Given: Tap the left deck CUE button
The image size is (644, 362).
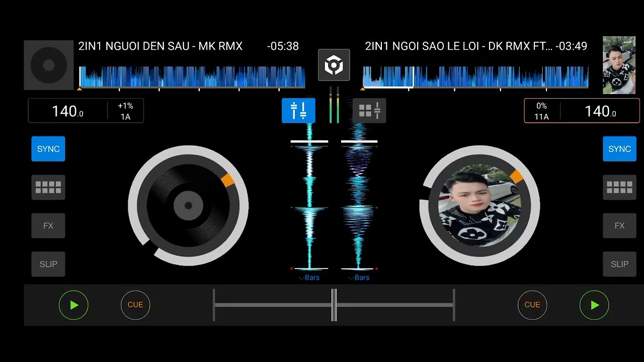Looking at the screenshot, I should pos(135,305).
